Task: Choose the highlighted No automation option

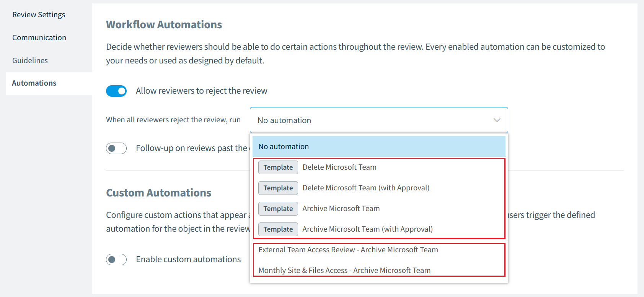Action: [x=379, y=146]
